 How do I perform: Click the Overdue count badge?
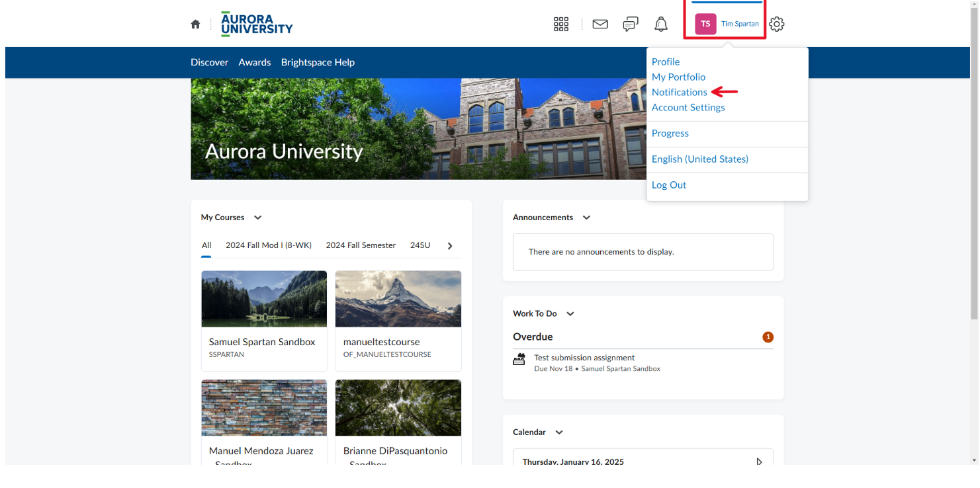768,337
